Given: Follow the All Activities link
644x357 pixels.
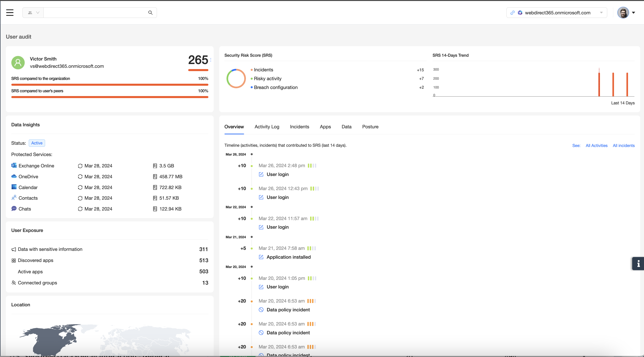Looking at the screenshot, I should point(596,145).
